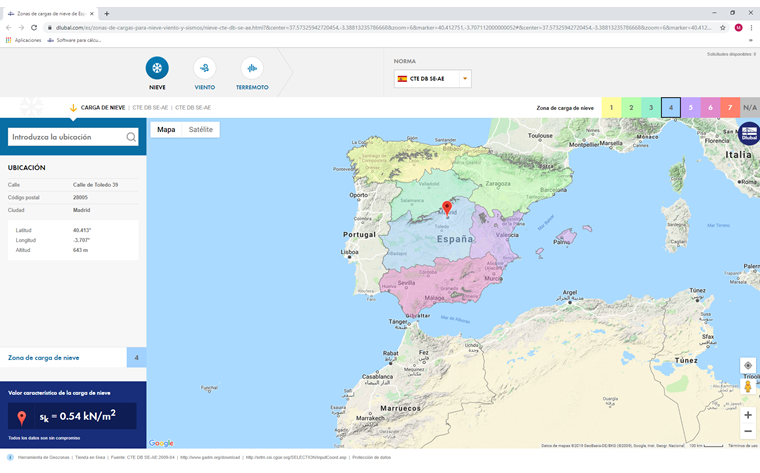Switch map to Satélite view

201,129
